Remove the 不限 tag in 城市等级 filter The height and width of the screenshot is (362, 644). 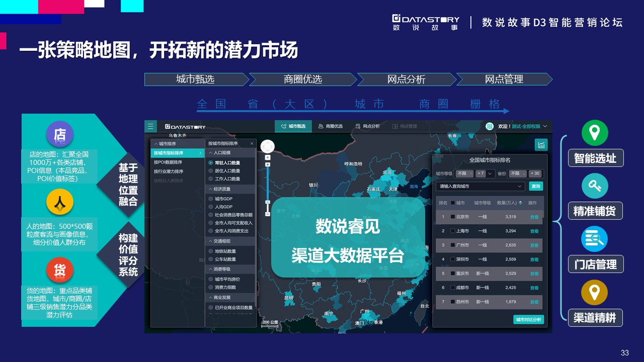[x=471, y=173]
